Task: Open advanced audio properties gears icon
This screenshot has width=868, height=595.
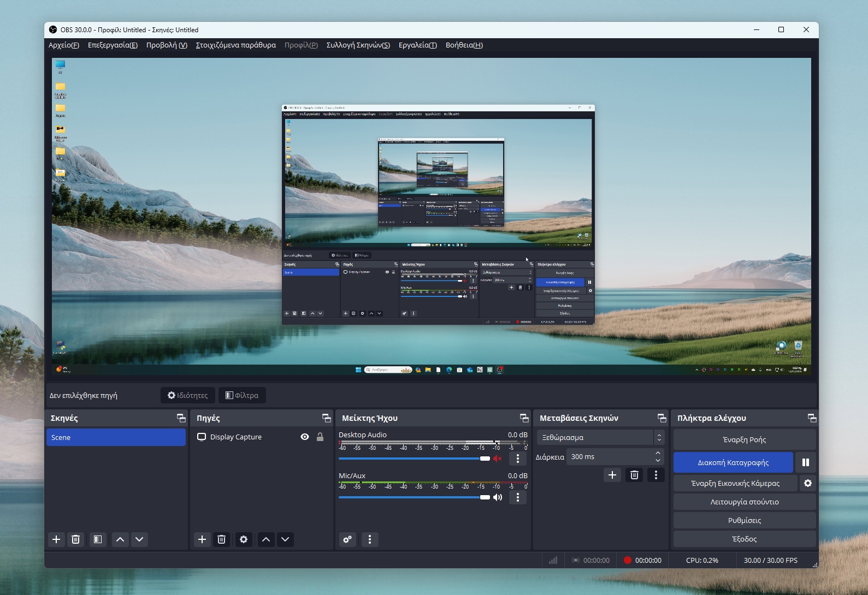Action: [347, 539]
